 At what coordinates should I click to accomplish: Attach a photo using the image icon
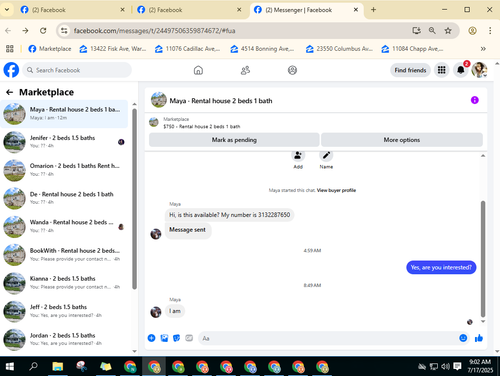164,338
